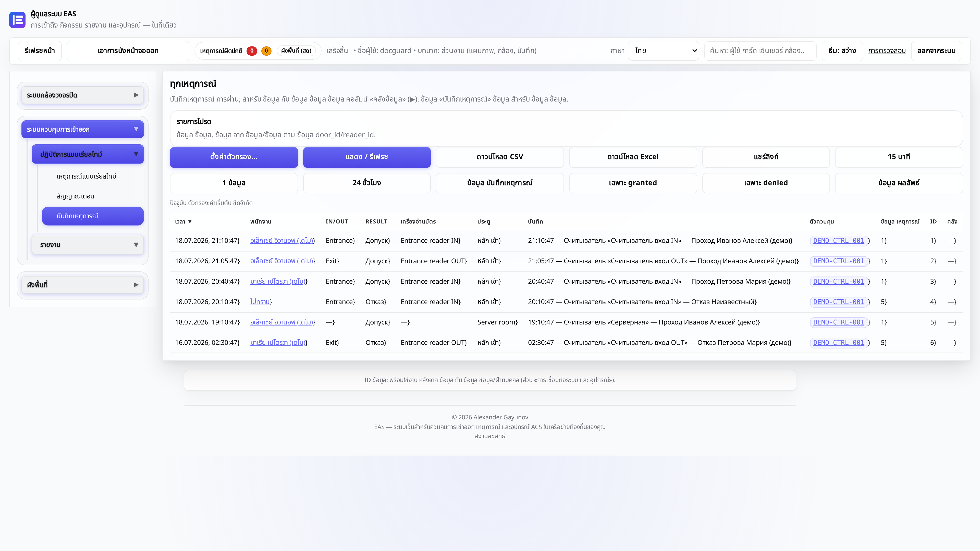Open เหตุการณ์แบบเรียลไทม์ menu item
The height and width of the screenshot is (551, 980).
point(86,176)
